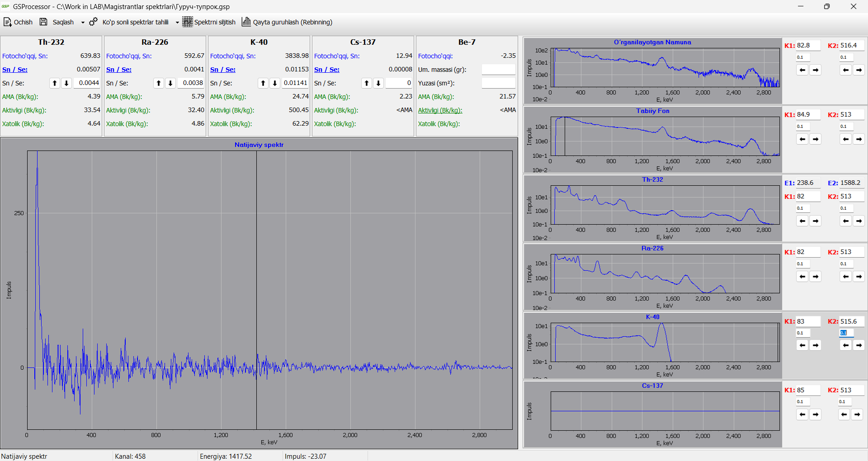Click Th-232 spectrum K2 right arrow

859,221
